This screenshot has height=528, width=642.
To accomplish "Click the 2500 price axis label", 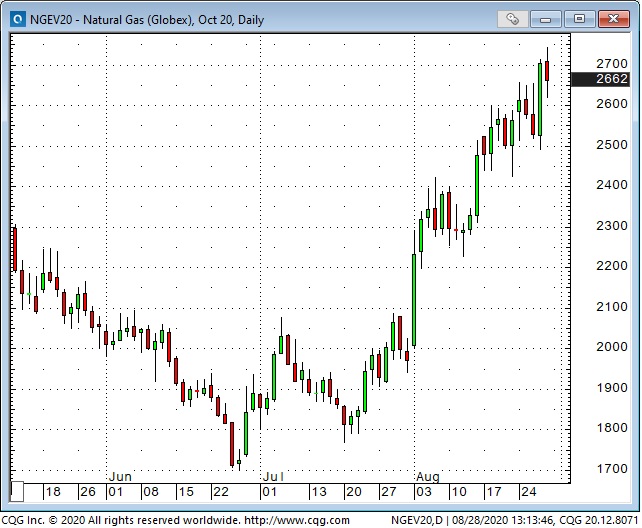I will click(x=612, y=145).
